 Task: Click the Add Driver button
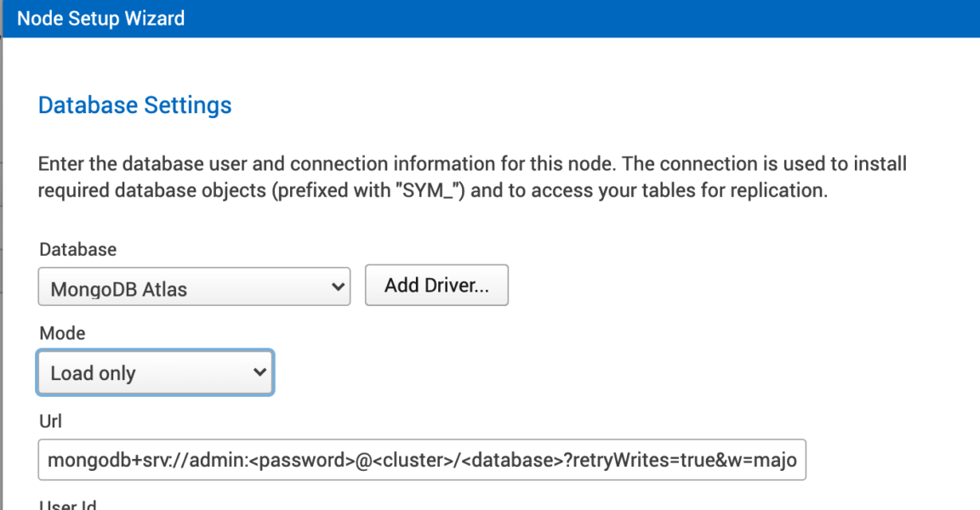point(436,286)
